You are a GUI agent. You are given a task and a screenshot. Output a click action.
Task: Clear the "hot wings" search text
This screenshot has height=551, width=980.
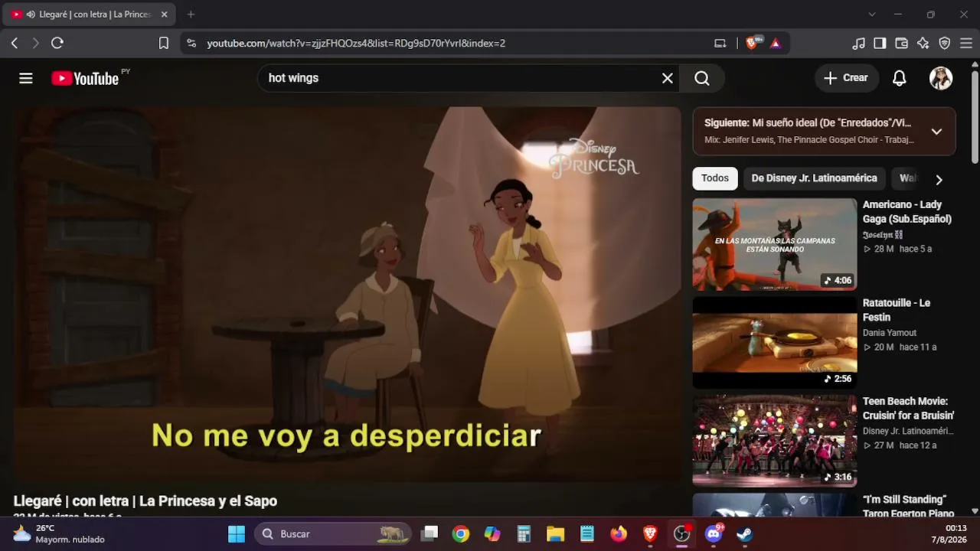pyautogui.click(x=668, y=78)
